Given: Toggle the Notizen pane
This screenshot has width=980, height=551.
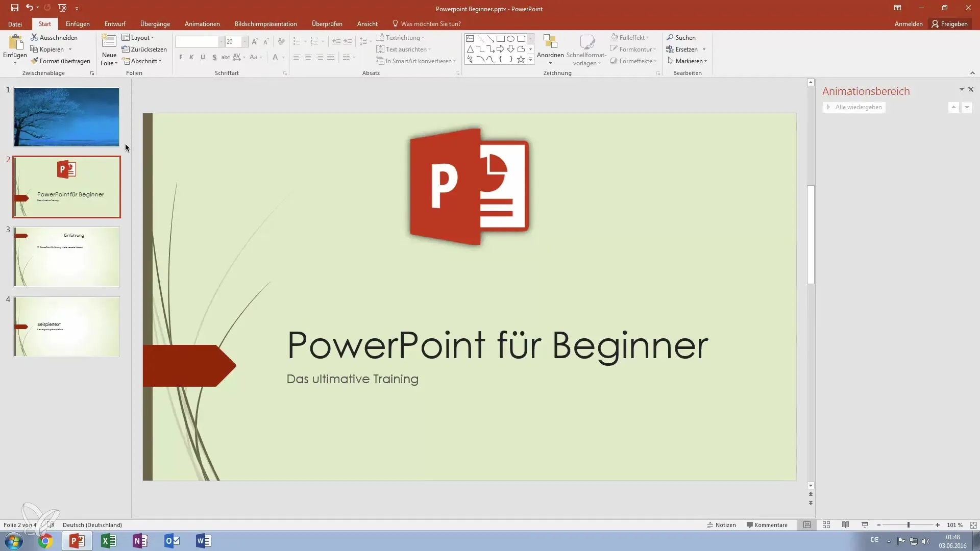Looking at the screenshot, I should (x=721, y=525).
